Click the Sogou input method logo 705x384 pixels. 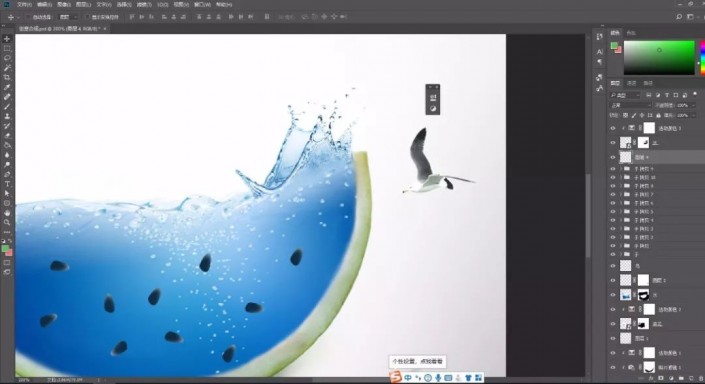396,377
